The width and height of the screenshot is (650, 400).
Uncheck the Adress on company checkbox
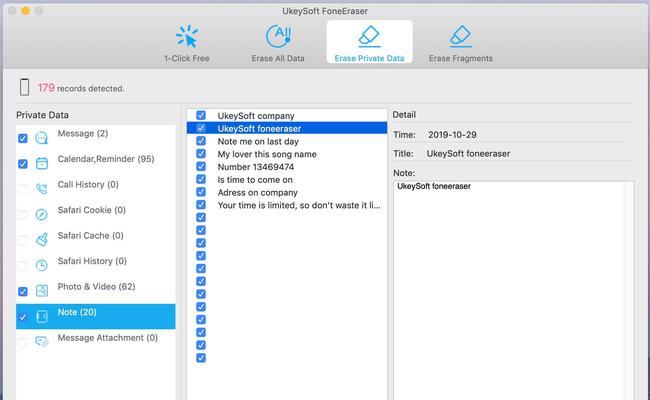coord(201,192)
